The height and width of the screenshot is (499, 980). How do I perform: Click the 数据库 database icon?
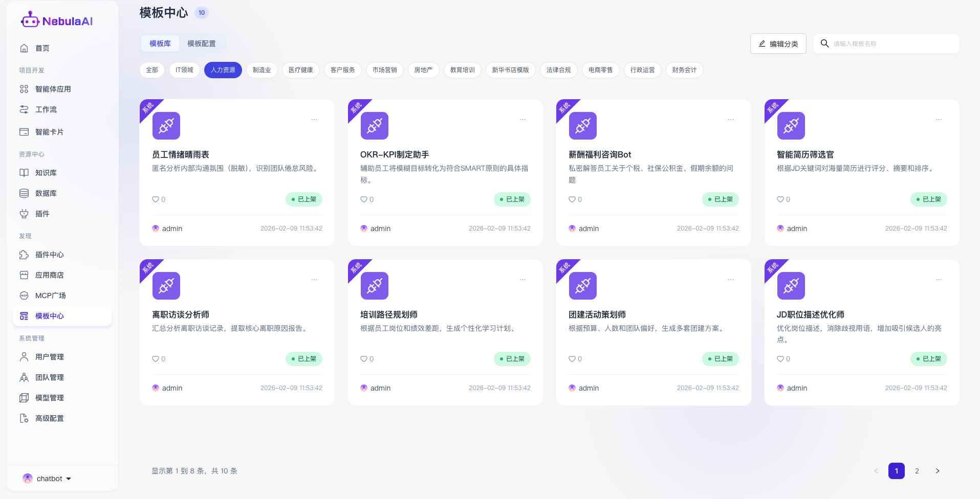(x=24, y=193)
